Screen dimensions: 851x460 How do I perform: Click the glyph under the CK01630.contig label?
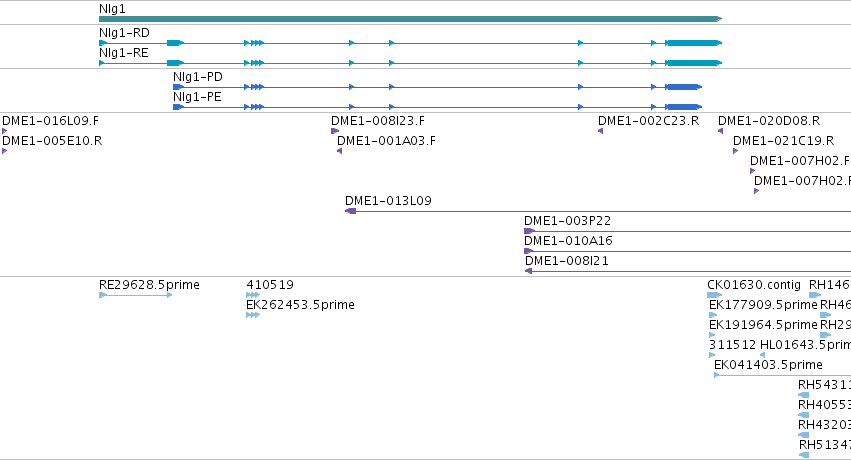(x=714, y=295)
